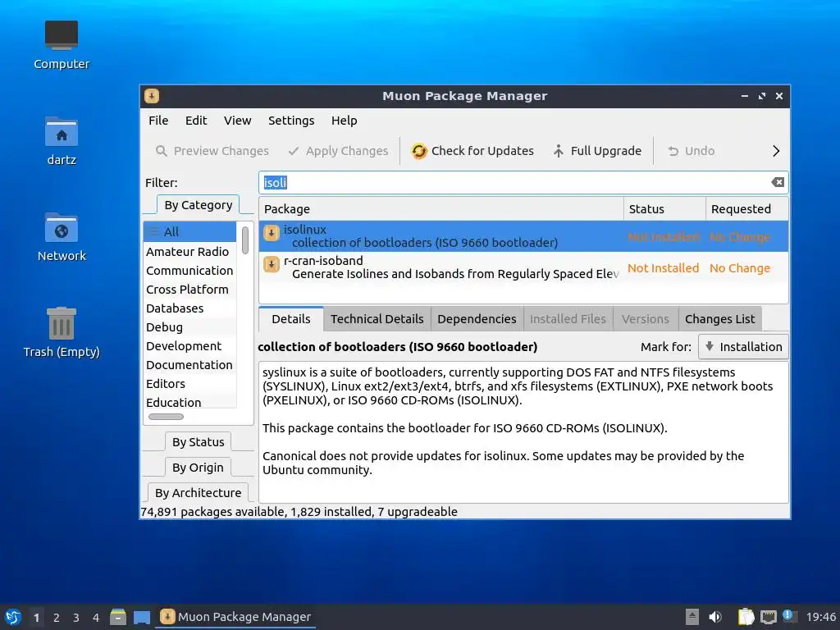Click the Undo toolbar button

tap(691, 151)
